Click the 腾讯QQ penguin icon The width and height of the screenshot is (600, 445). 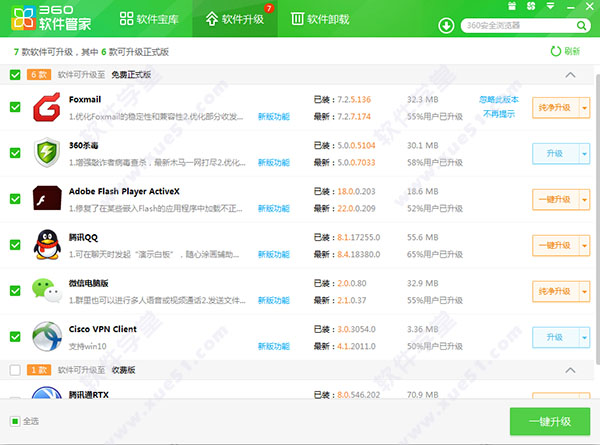47,245
